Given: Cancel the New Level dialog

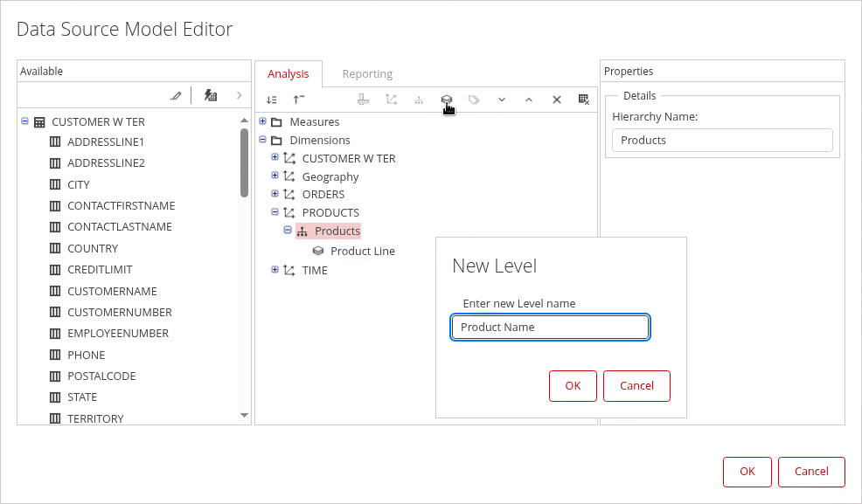Looking at the screenshot, I should pos(636,386).
